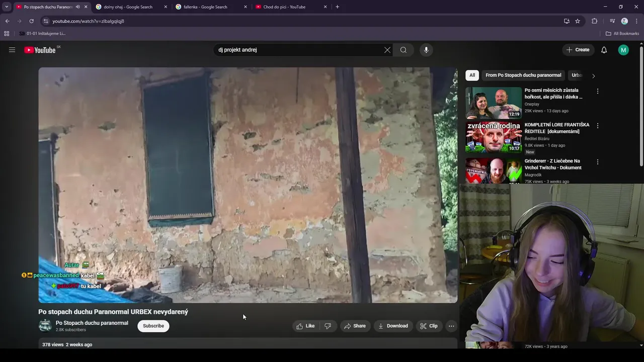Select From Po Stopach duchu paranormal chip

coord(523,75)
